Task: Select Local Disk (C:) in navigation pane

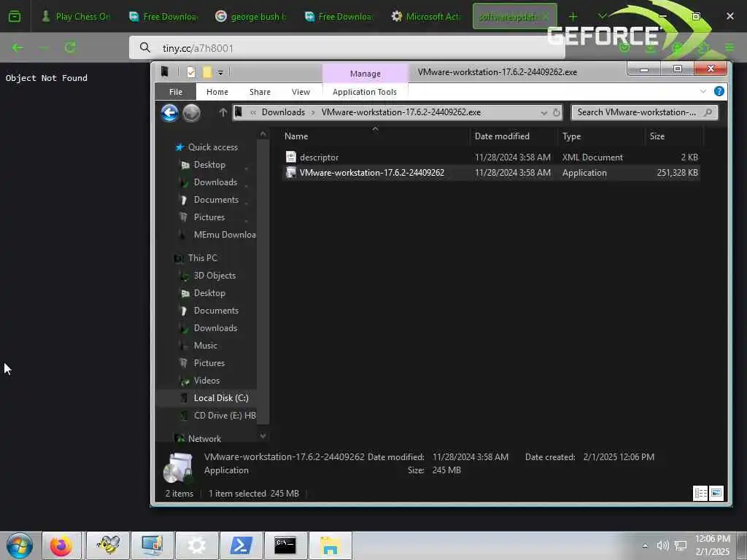Action: (x=220, y=398)
